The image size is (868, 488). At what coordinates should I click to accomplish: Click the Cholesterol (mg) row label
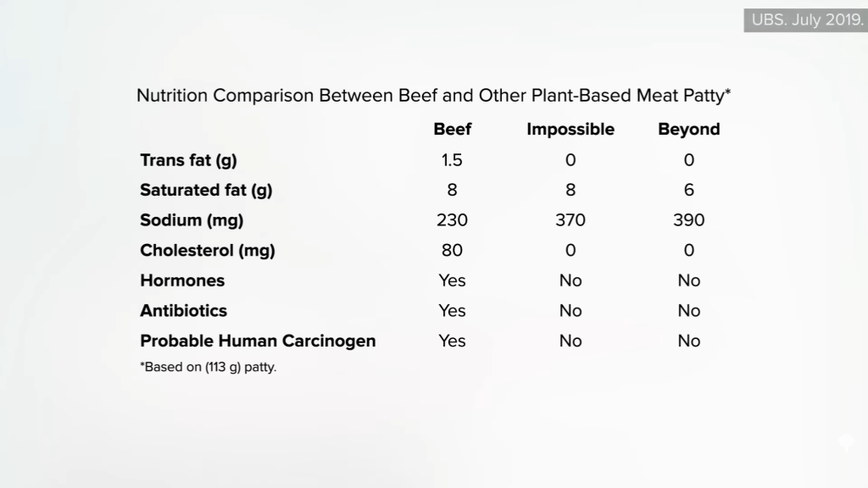pos(208,251)
